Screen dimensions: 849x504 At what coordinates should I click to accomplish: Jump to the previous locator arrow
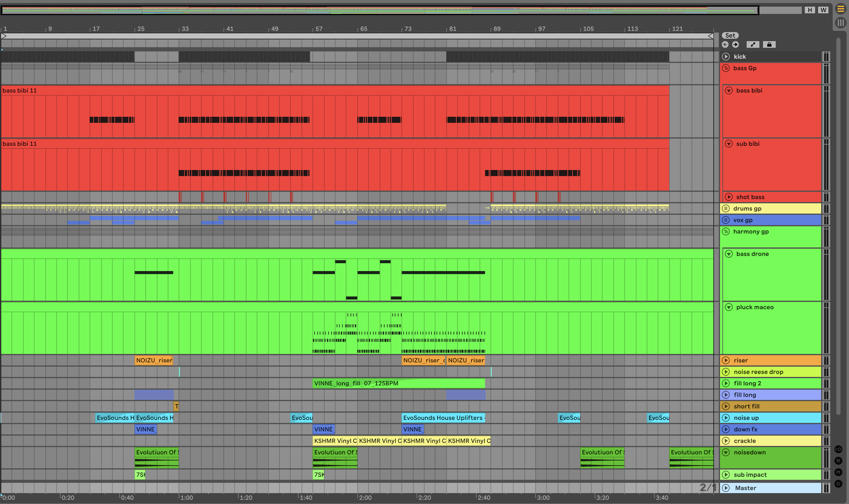click(x=725, y=44)
